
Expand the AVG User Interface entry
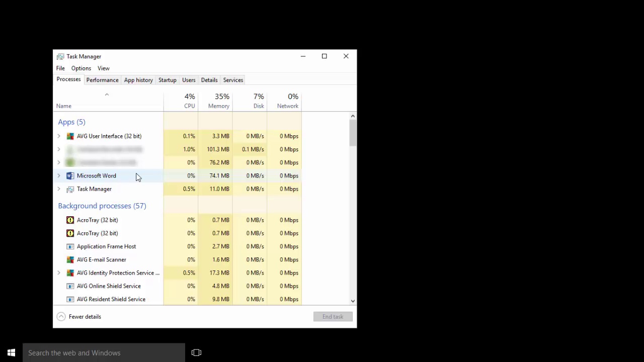tap(59, 136)
